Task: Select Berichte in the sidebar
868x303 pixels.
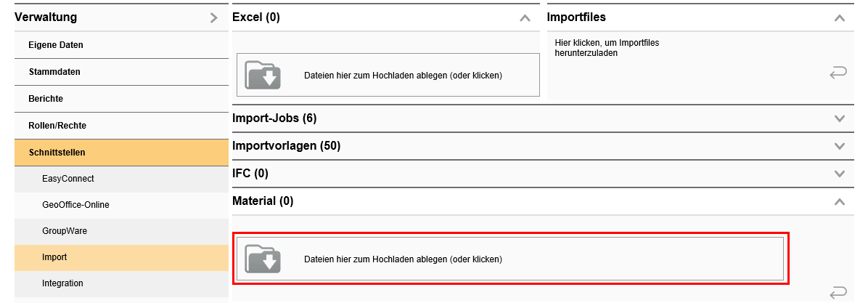Action: 46,99
